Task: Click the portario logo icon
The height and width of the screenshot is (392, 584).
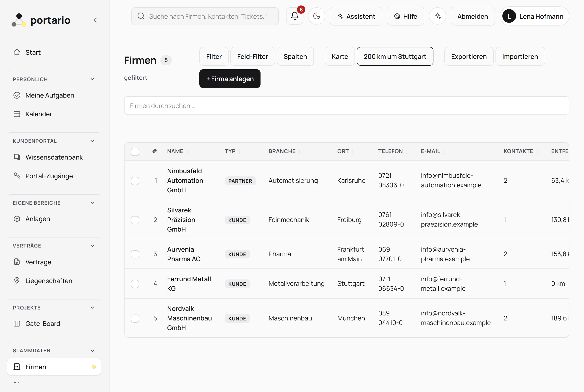Action: point(19,20)
